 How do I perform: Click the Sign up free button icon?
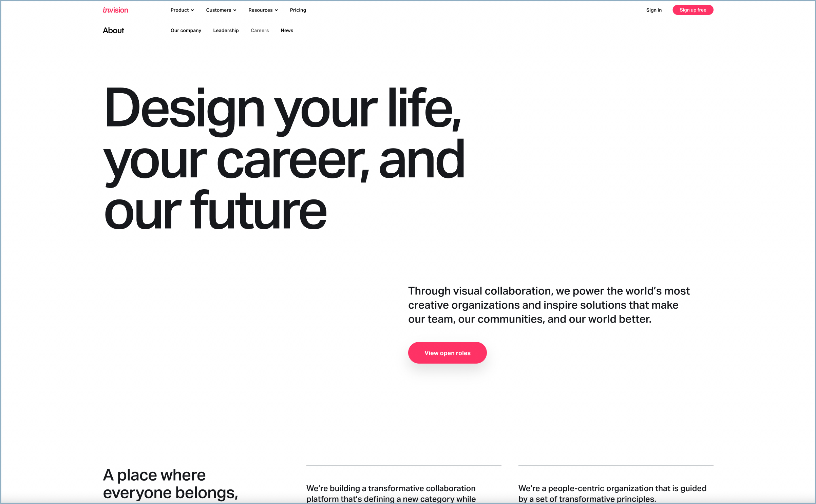pos(692,10)
